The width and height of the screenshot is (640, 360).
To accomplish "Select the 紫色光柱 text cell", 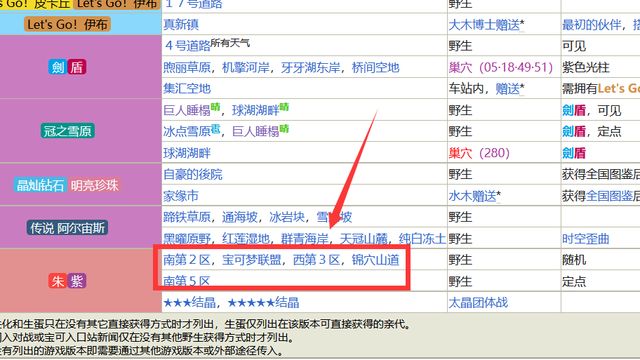I will click(x=586, y=67).
